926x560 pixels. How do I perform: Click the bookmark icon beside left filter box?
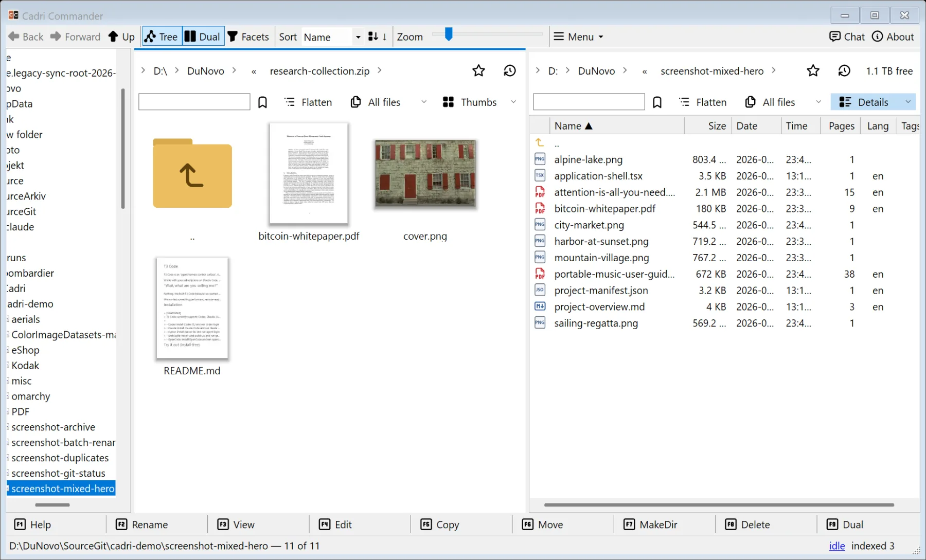tap(262, 102)
